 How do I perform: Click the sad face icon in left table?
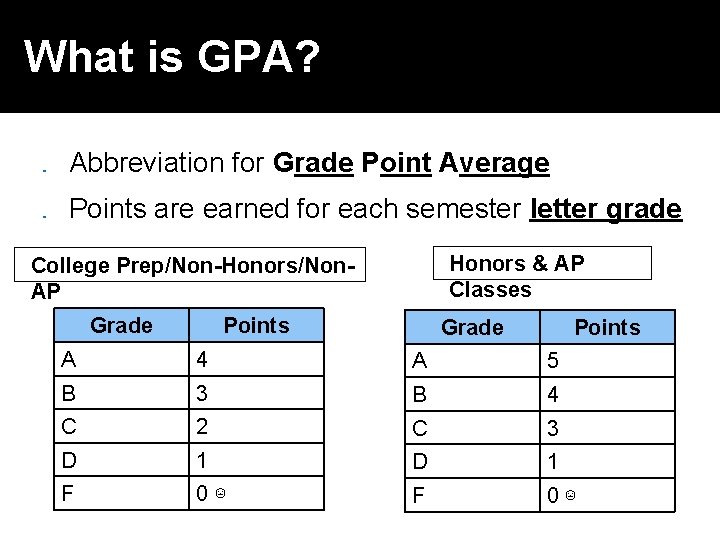[220, 493]
